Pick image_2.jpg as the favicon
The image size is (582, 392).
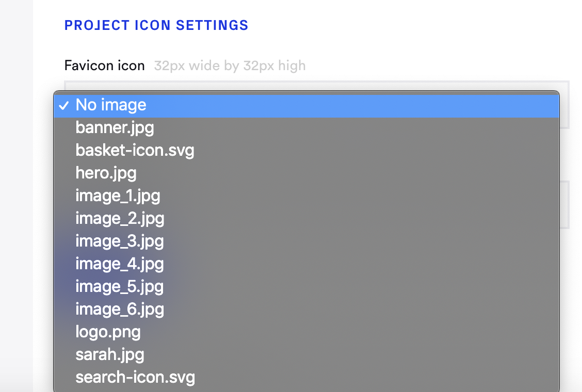pyautogui.click(x=120, y=218)
